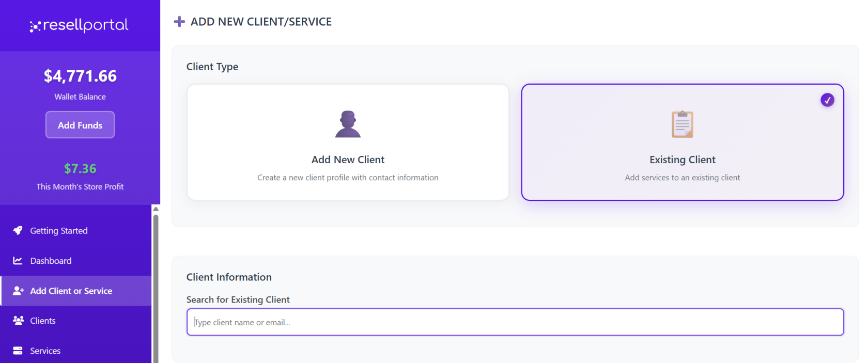Click the selected checkmark badge on Existing Client
The image size is (868, 363).
click(827, 100)
